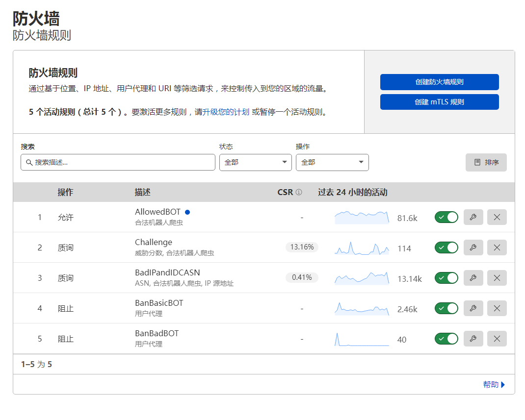Click the 创建防火墙规则 button
The width and height of the screenshot is (525, 420).
(x=439, y=82)
